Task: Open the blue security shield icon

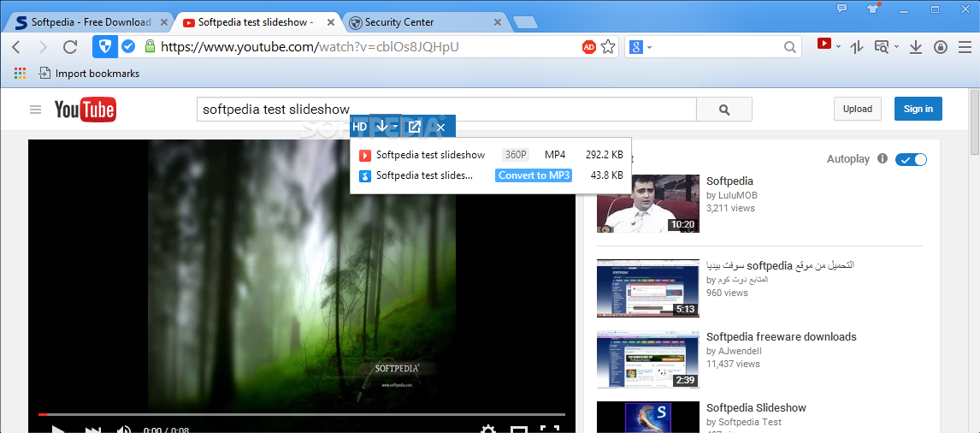Action: coord(105,47)
